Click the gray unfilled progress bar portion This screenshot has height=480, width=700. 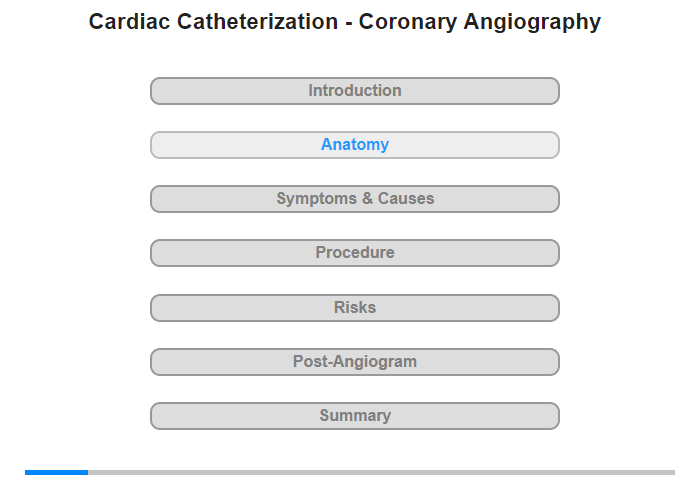pos(380,472)
